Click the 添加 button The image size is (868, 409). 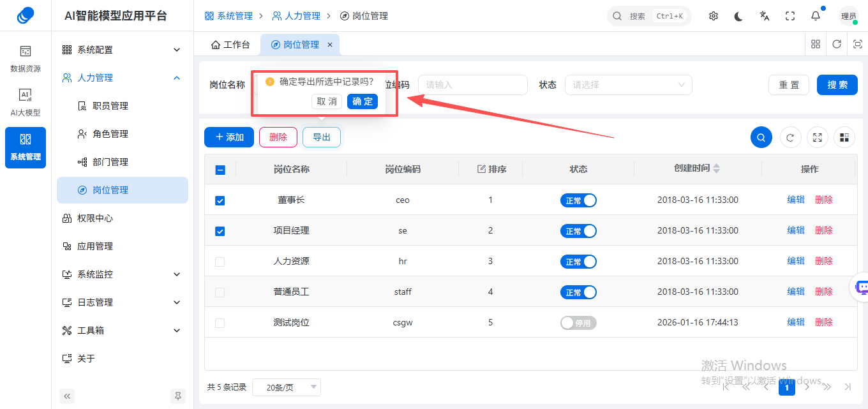[229, 137]
